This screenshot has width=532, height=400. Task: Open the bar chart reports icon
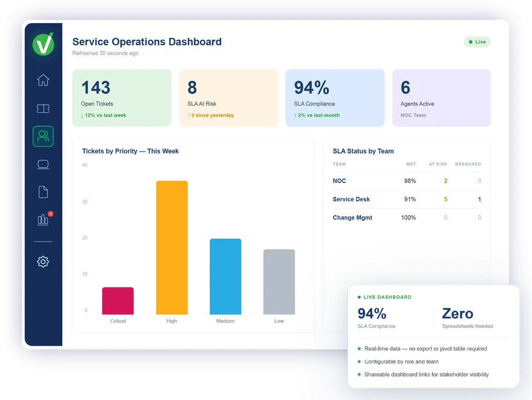(x=43, y=219)
